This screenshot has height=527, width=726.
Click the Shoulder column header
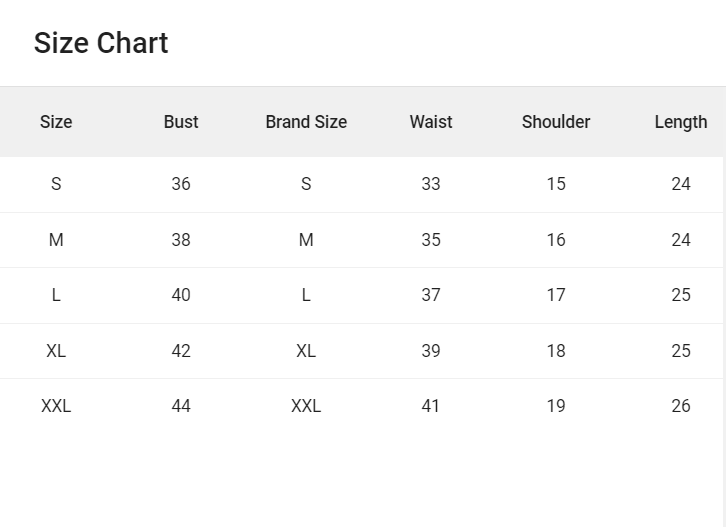[556, 122]
